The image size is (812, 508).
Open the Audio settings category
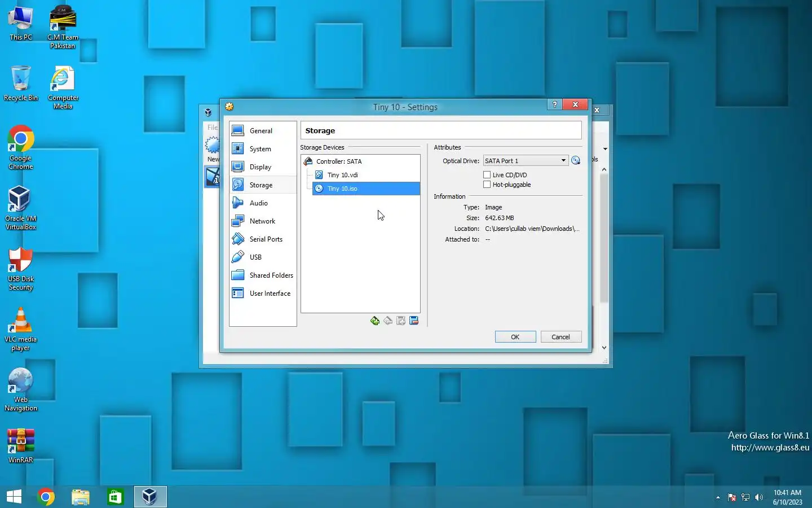pyautogui.click(x=263, y=203)
